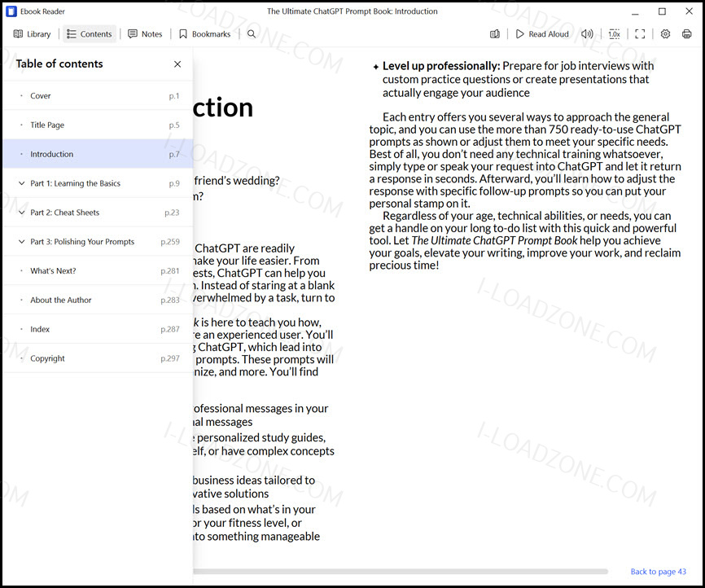This screenshot has height=588, width=705.
Task: Change the 1.0x reading speed
Action: [614, 33]
